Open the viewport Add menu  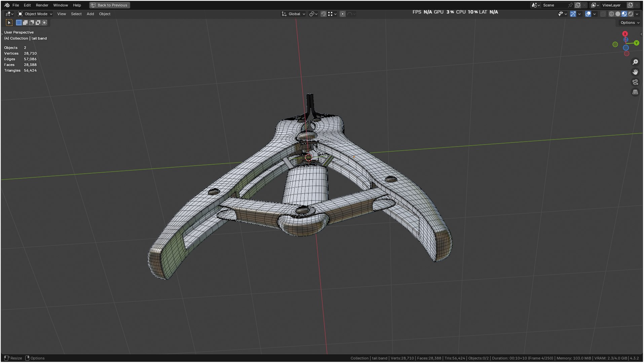[x=90, y=14]
